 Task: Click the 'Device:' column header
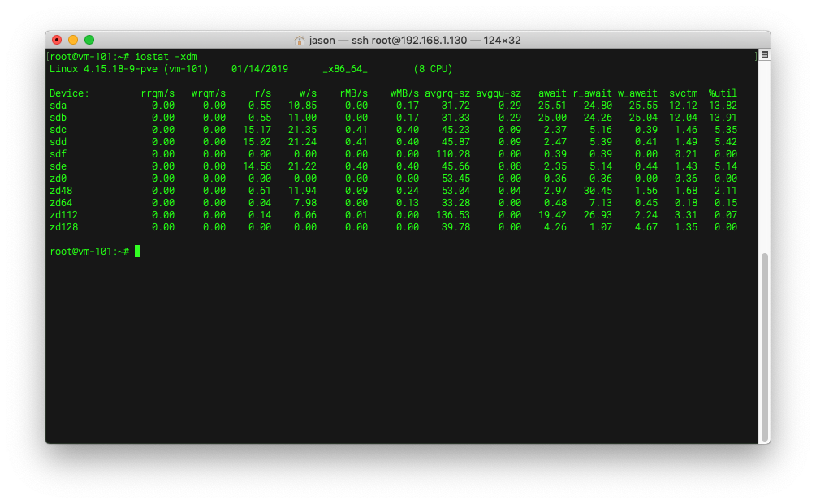click(x=69, y=93)
